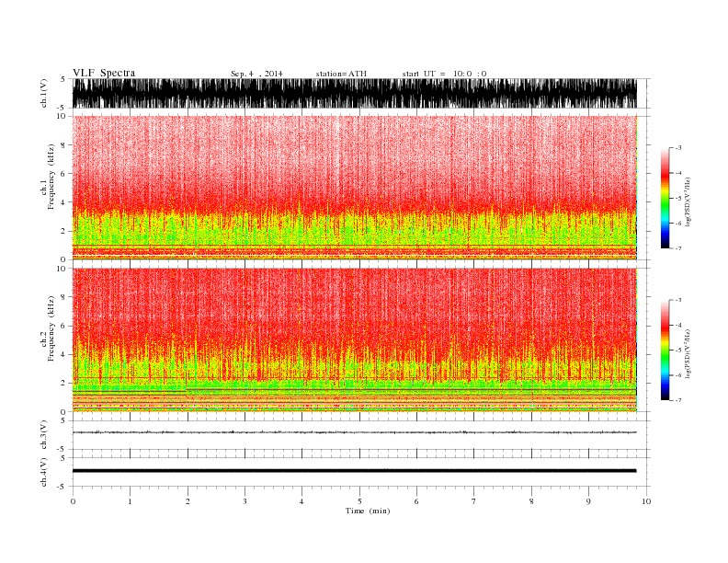Click the ch.1 spectrogram color scale bar
728x563 pixels.
[x=665, y=198]
